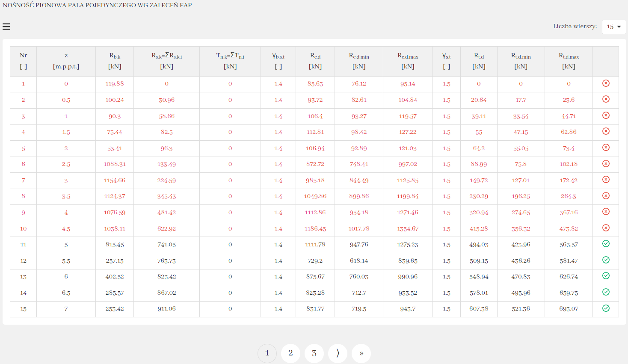Click the red X status icon in row 1
Viewport: 628px width, 364px height.
coord(606,83)
